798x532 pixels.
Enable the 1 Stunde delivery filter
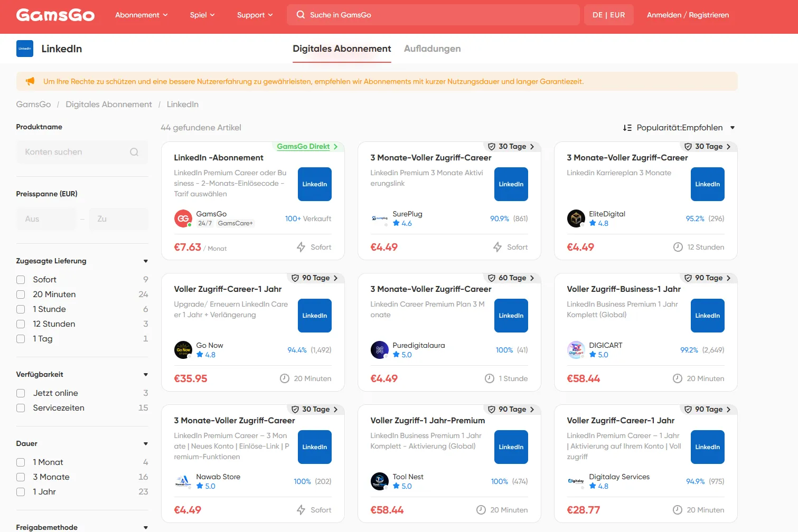(x=21, y=309)
